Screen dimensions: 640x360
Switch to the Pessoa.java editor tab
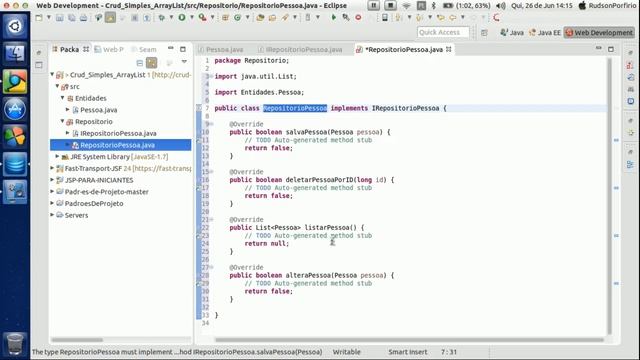click(221, 50)
